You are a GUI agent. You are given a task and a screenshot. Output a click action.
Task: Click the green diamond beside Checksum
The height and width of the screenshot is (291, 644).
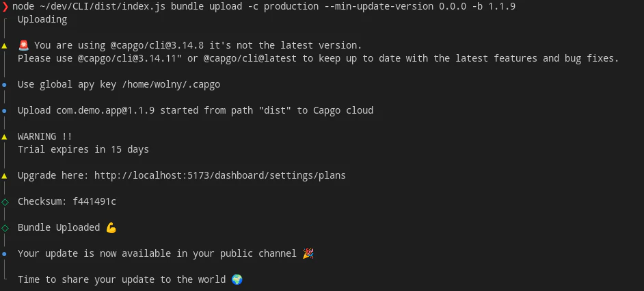(5, 201)
